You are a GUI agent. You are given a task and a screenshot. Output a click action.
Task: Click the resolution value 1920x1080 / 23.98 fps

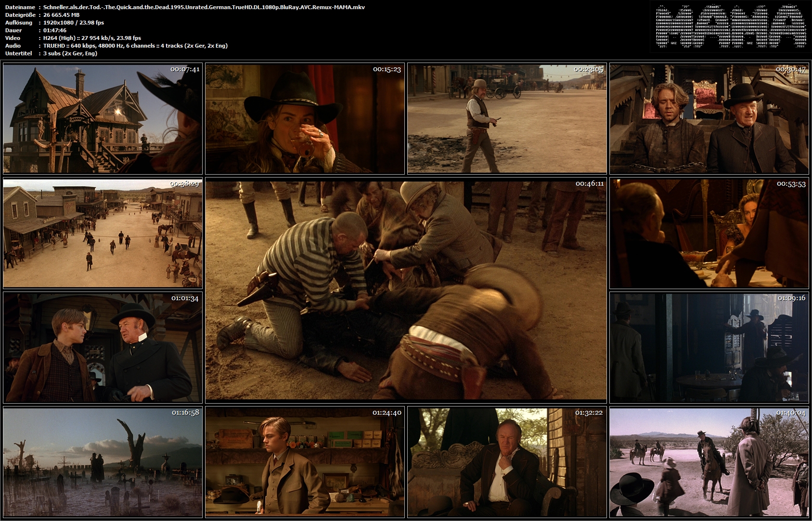74,23
